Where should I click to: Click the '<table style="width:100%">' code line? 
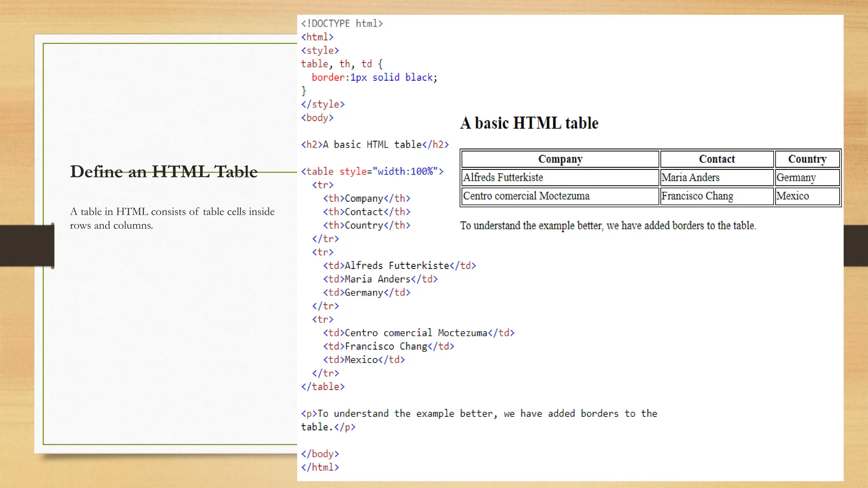pyautogui.click(x=372, y=172)
